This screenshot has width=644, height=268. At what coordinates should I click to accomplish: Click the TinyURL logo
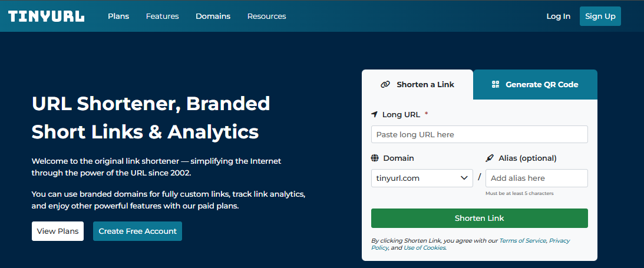(x=46, y=16)
